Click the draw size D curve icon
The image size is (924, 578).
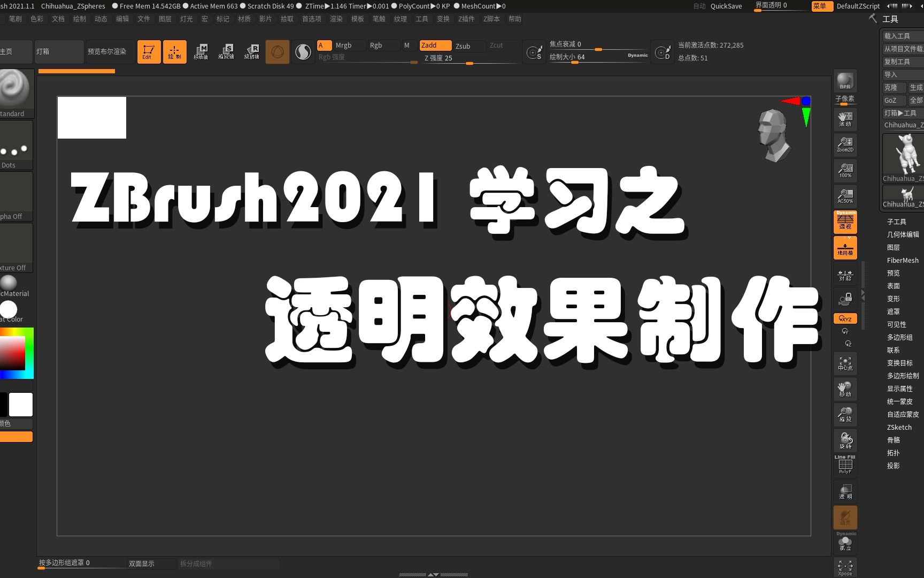(663, 52)
